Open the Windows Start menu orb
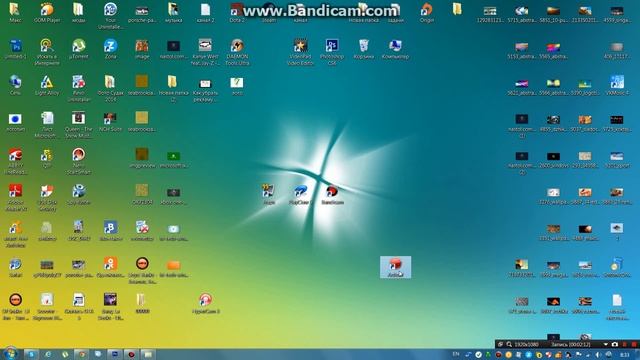The image size is (640, 360). (x=10, y=354)
